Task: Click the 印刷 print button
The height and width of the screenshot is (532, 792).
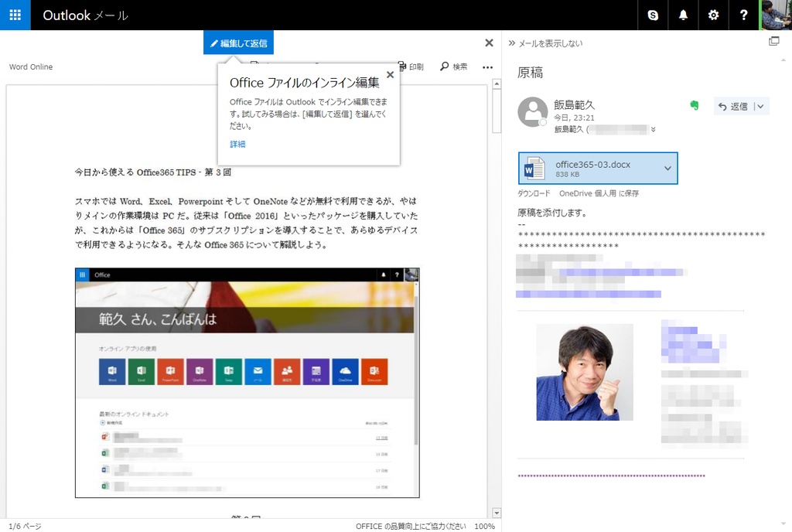Action: pos(411,66)
